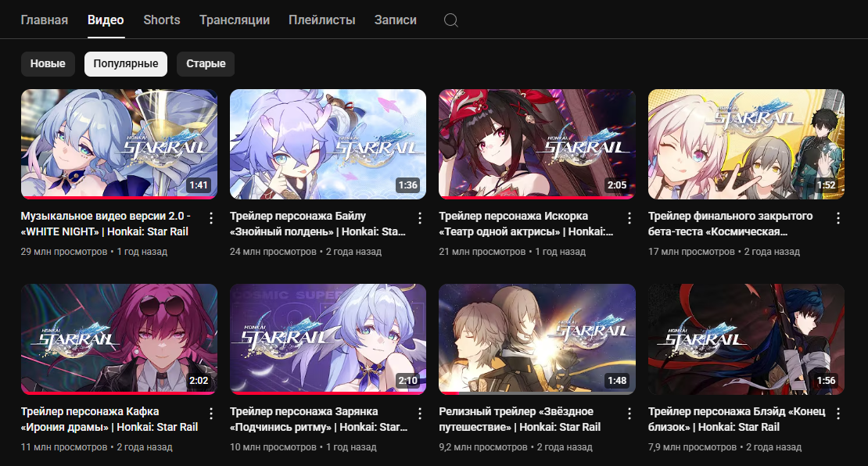Open more options for final closed beta trailer
Image resolution: width=868 pixels, height=466 pixels.
pos(838,218)
